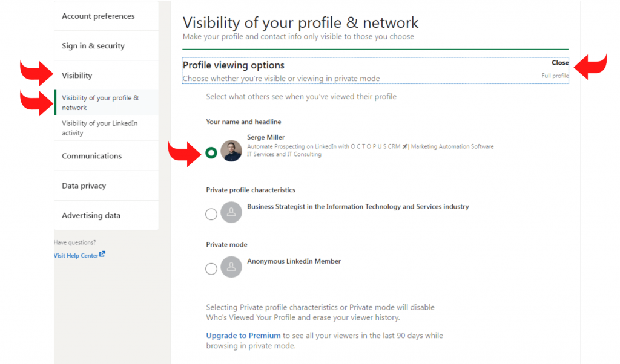Click Upgrade to Premium
The width and height of the screenshot is (620, 364).
(x=243, y=335)
